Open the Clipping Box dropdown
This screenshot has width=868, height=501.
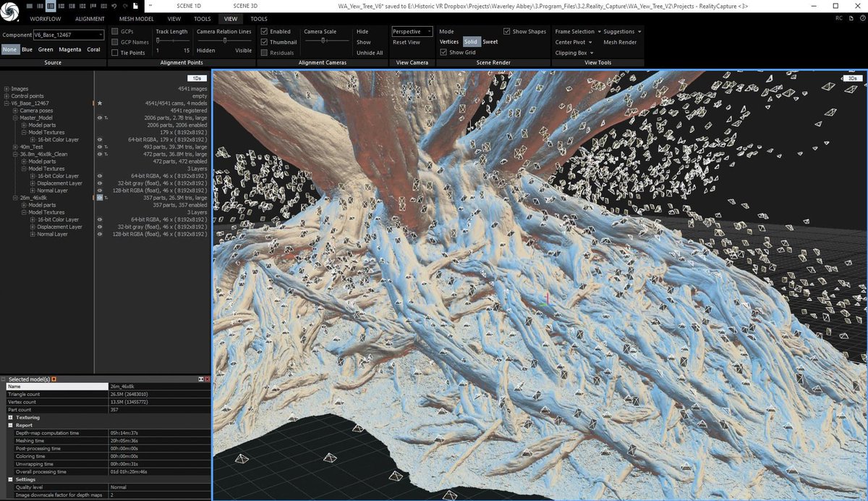pyautogui.click(x=574, y=53)
